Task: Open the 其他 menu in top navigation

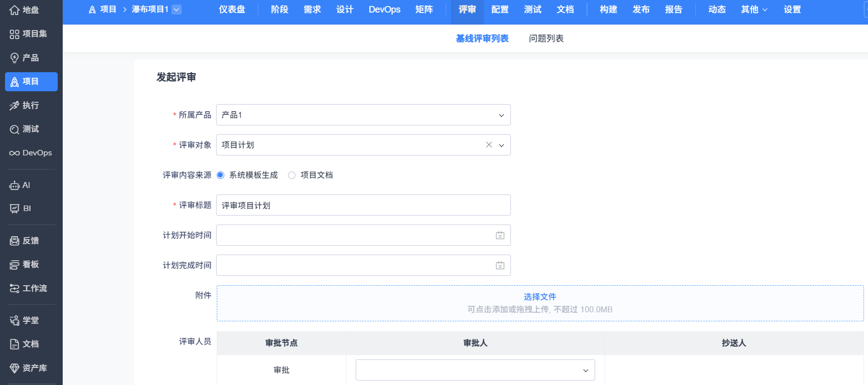Action: pos(754,10)
